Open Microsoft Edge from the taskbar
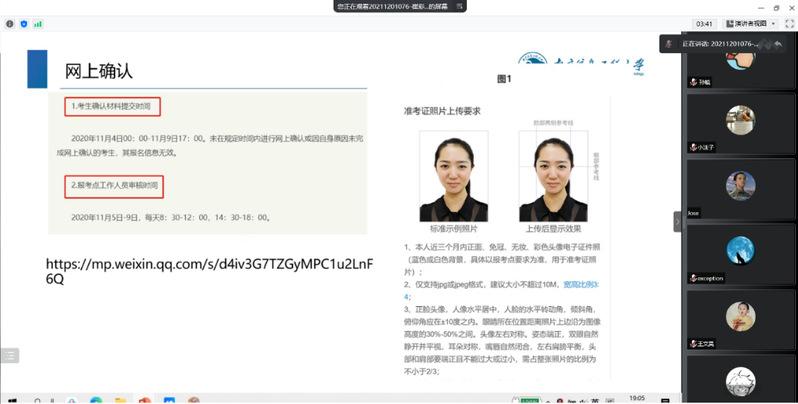 pyautogui.click(x=96, y=399)
